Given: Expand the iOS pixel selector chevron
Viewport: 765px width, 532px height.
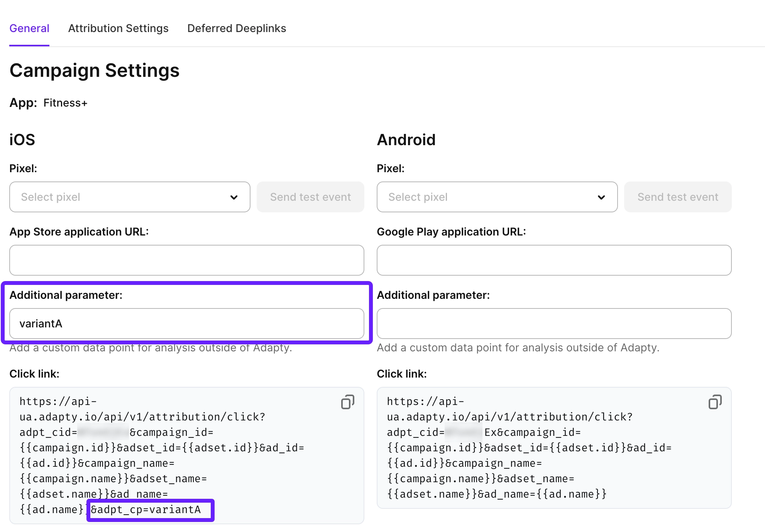Looking at the screenshot, I should [233, 197].
